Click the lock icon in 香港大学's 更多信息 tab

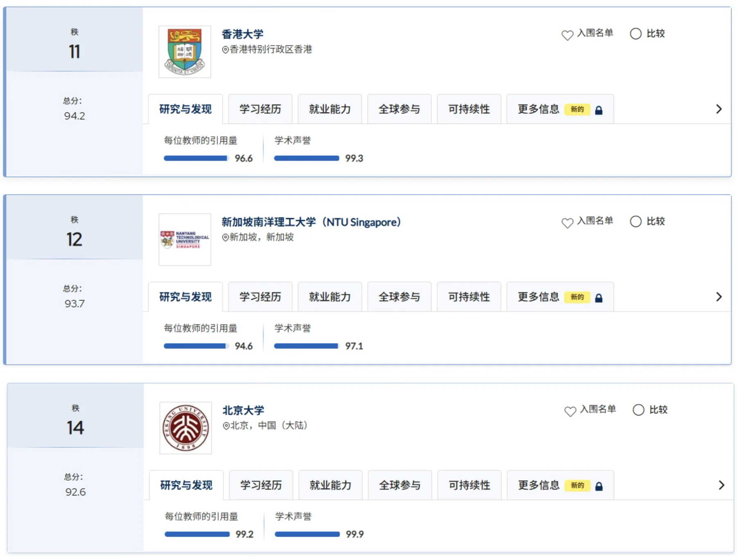click(x=599, y=110)
